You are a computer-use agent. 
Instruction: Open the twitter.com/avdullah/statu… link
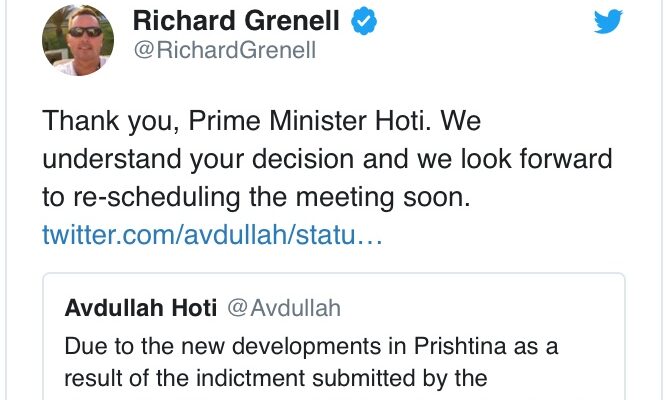tap(213, 236)
